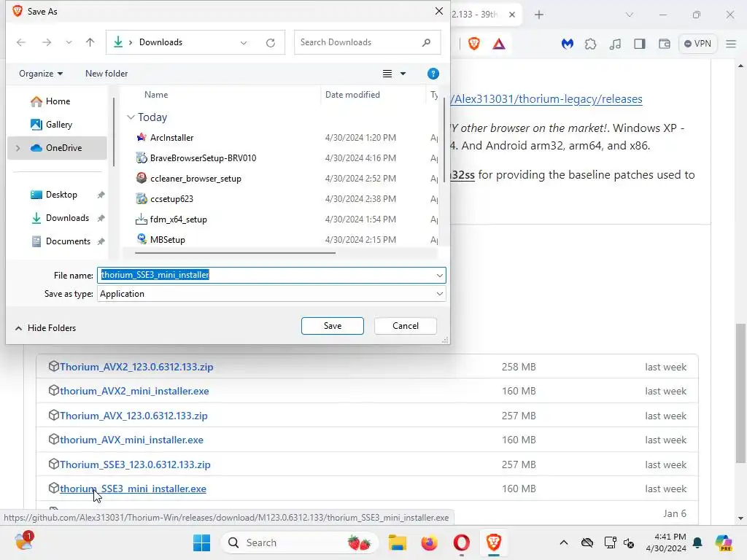Open Malwarebytes extension icon
The width and height of the screenshot is (747, 560).
(x=567, y=44)
